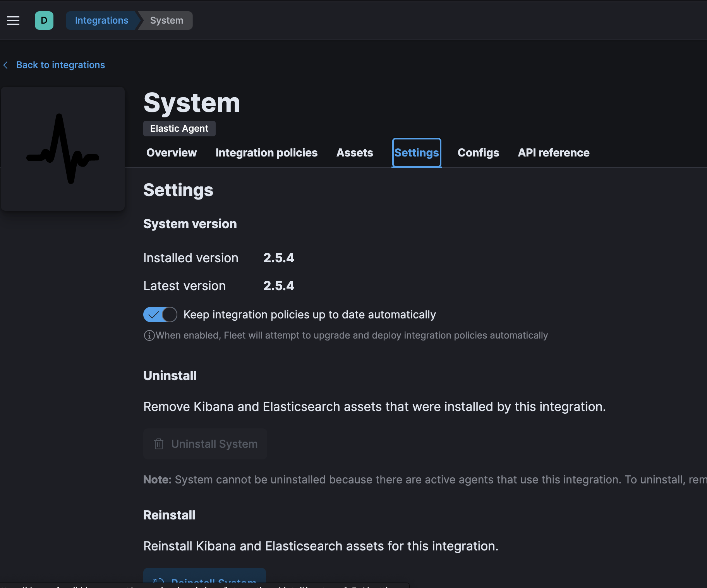Click the note about active agents
Screen dimensions: 707x588
pos(425,480)
